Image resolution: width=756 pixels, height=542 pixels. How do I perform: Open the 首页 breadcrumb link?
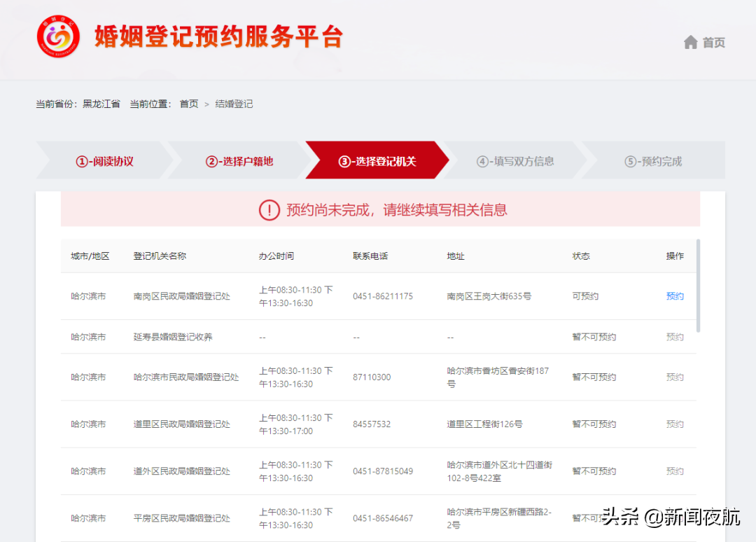(x=188, y=103)
